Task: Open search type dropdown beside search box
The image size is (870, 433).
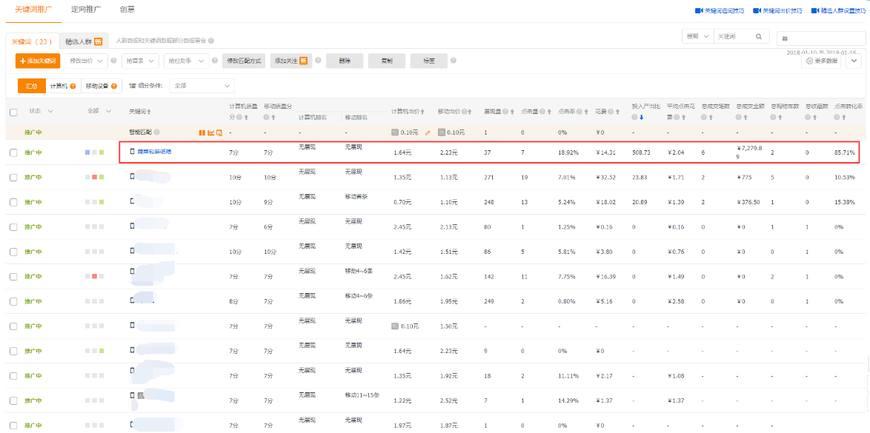Action: click(x=697, y=37)
